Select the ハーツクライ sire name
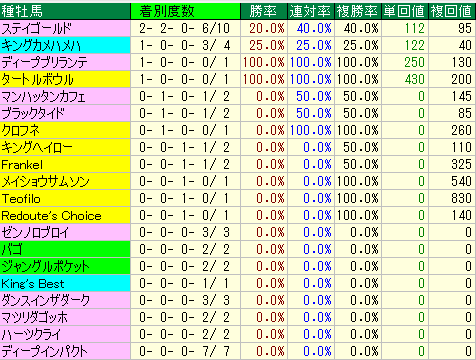 coord(31,334)
